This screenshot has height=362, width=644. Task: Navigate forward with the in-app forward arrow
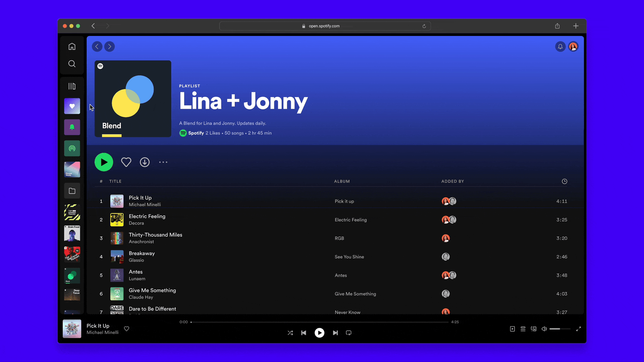click(x=110, y=46)
